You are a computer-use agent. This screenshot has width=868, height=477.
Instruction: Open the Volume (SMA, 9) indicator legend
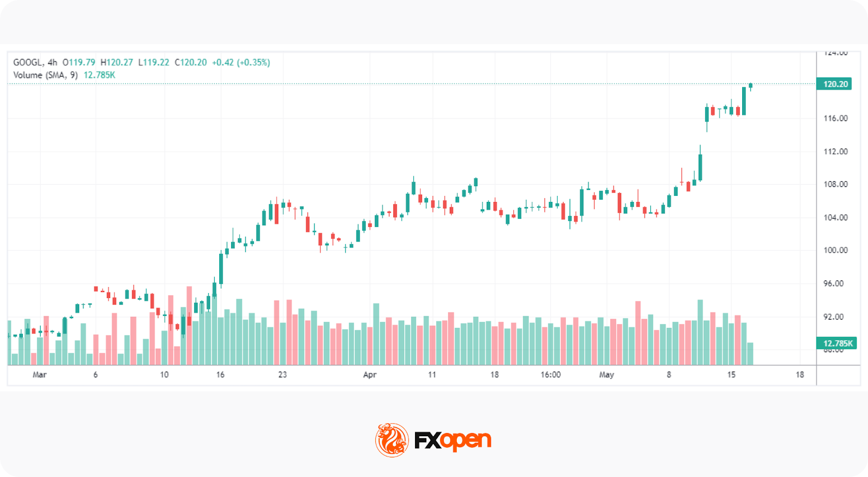pos(45,75)
